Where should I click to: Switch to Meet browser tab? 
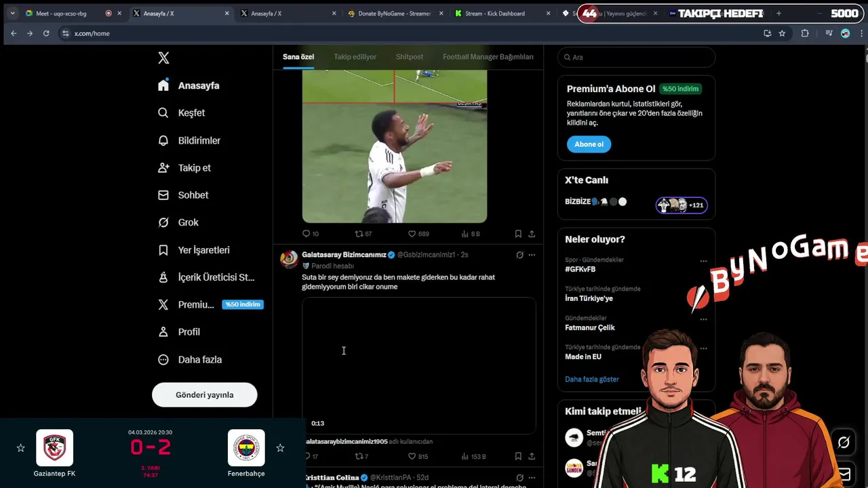coord(73,14)
